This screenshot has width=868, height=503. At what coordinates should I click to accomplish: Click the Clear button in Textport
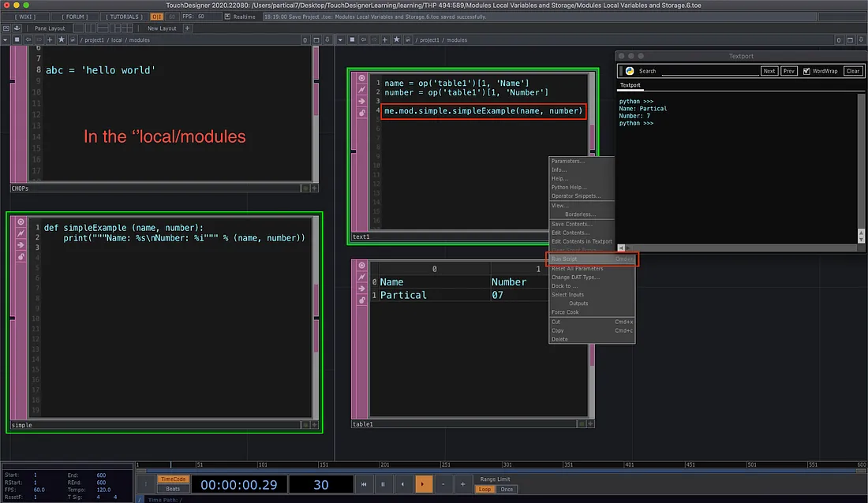852,71
